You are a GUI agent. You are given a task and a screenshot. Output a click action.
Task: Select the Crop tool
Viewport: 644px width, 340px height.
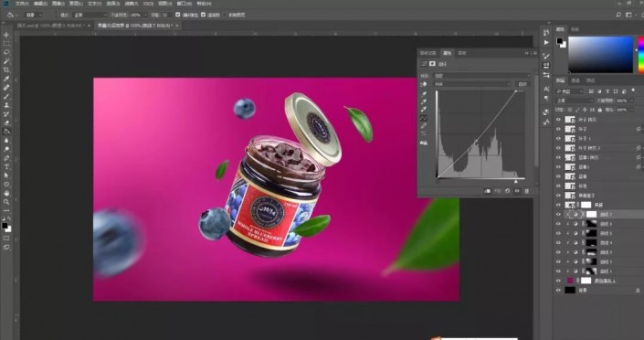pos(6,69)
